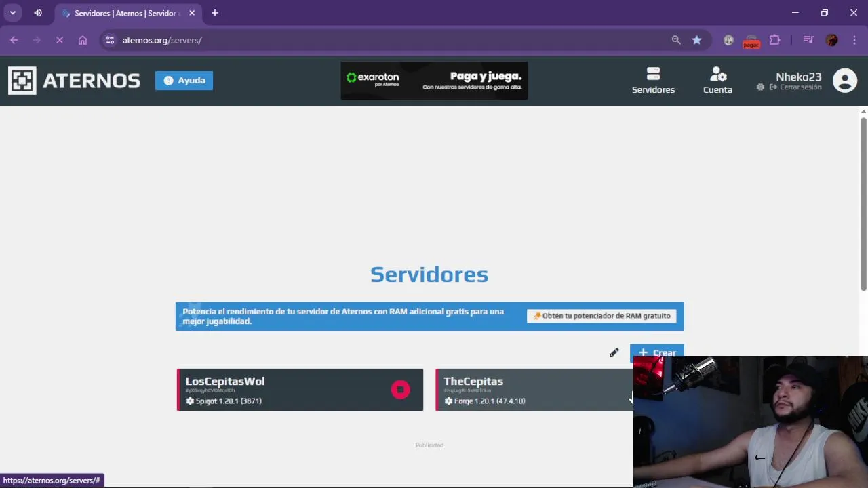The height and width of the screenshot is (488, 868).
Task: Click the user avatar icon
Action: tap(845, 81)
